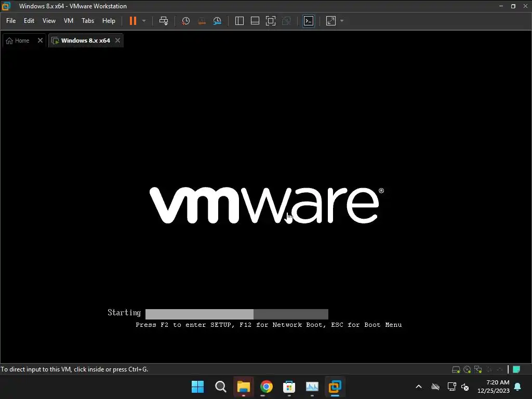Click the VMware boot logo inside the VM

[x=267, y=205]
